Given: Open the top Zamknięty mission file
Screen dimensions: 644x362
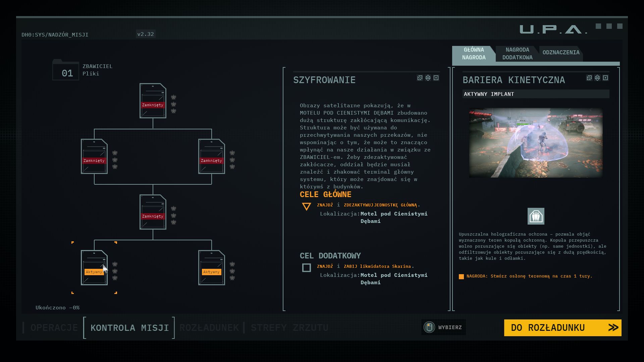Looking at the screenshot, I should click(x=153, y=101).
